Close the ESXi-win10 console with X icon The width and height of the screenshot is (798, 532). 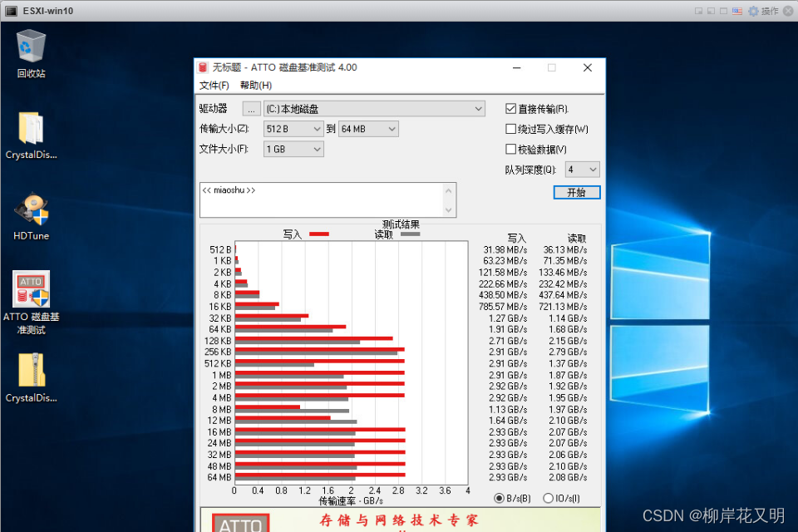pos(788,11)
